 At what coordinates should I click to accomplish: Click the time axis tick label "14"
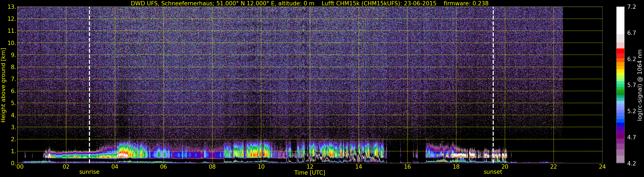pyautogui.click(x=358, y=167)
